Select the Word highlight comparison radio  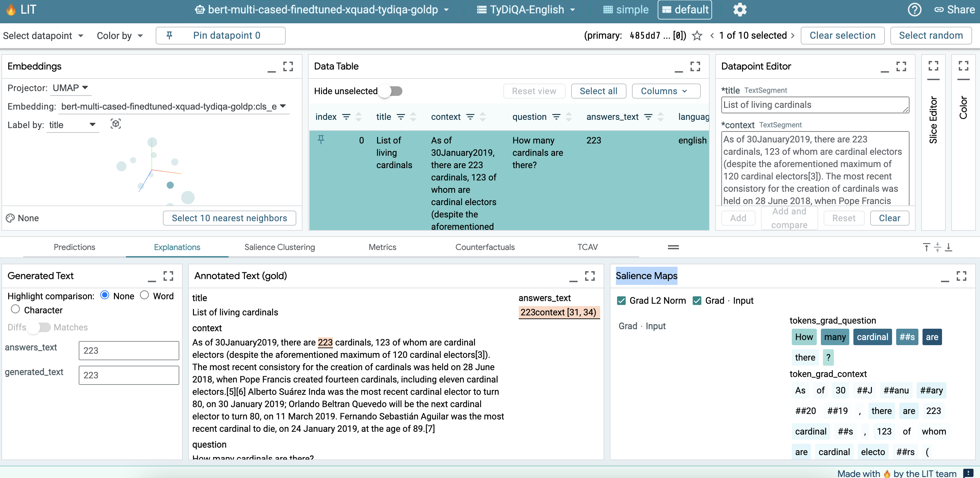coord(144,295)
